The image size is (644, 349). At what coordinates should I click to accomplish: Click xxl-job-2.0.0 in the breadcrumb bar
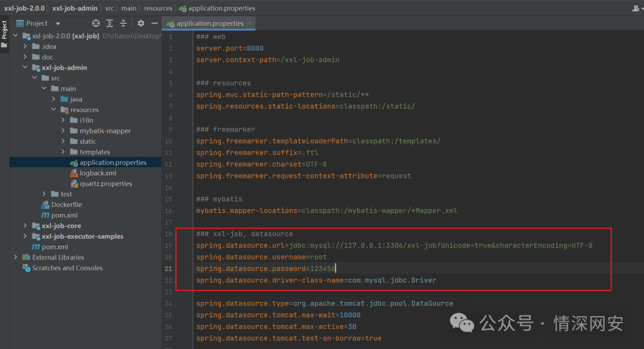point(24,8)
